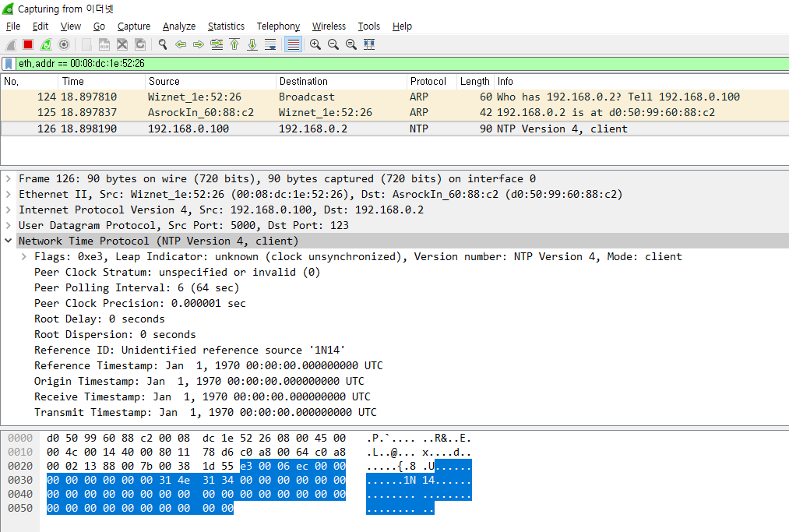This screenshot has width=789, height=532.
Task: Sort by Protocol column header
Action: point(431,82)
